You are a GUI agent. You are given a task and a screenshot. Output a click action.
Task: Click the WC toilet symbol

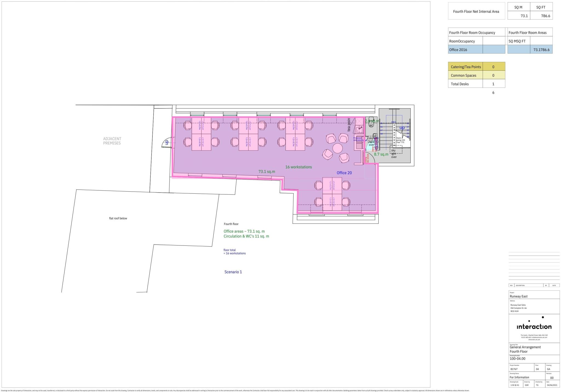[x=371, y=122]
